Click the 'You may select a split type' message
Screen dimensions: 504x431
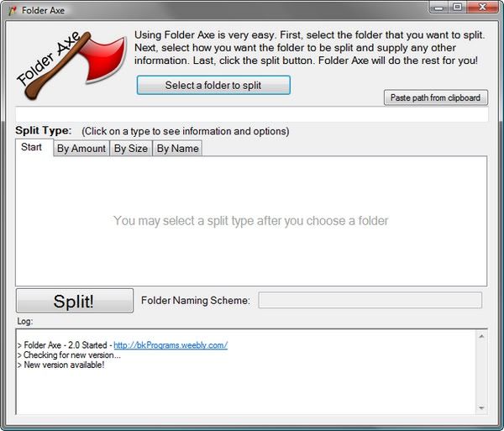click(x=251, y=221)
